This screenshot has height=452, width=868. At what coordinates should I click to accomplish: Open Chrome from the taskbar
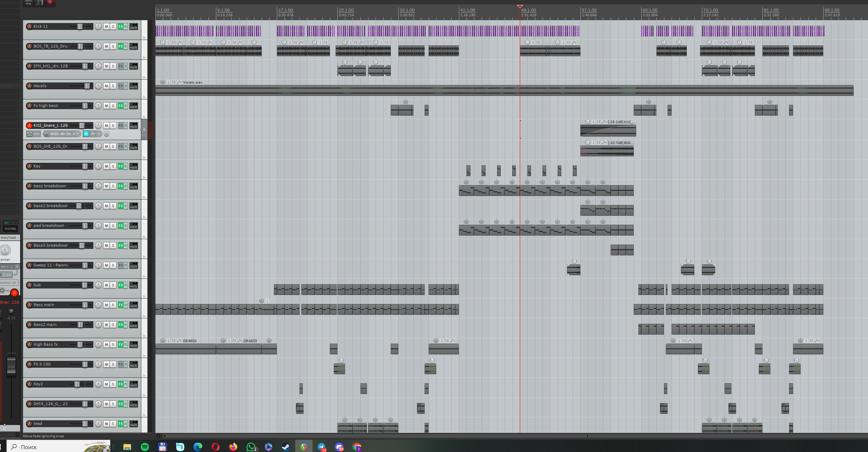click(357, 447)
